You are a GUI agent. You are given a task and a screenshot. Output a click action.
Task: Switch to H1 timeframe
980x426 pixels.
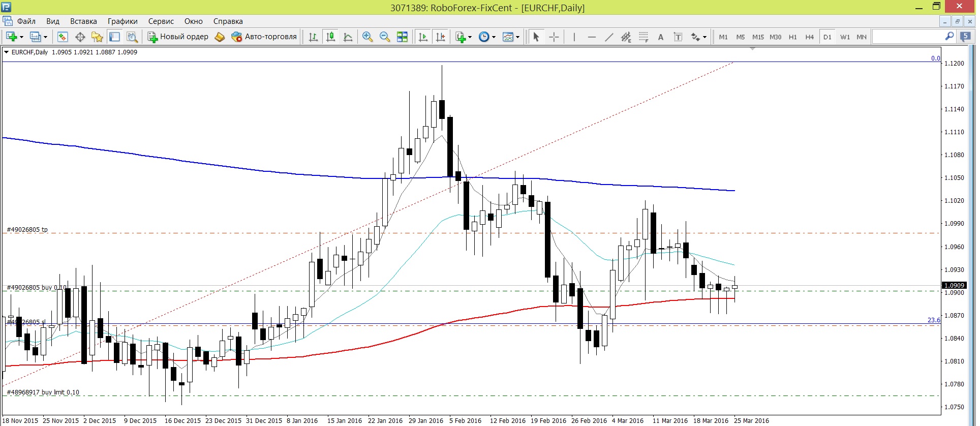[x=793, y=37]
